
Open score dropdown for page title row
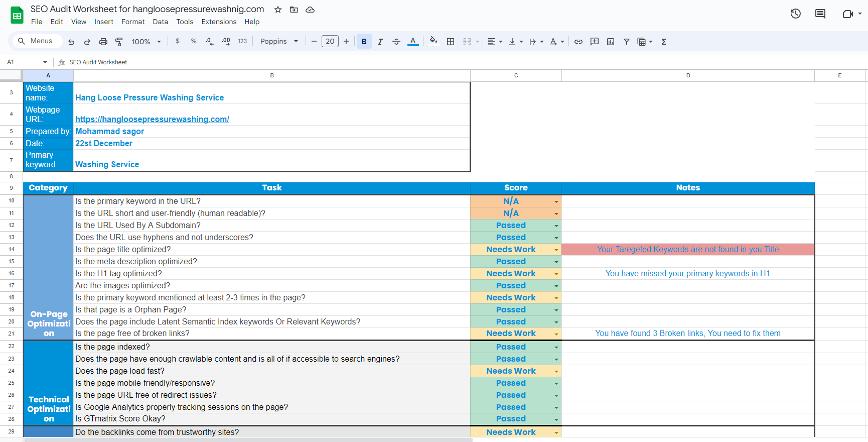tap(556, 250)
